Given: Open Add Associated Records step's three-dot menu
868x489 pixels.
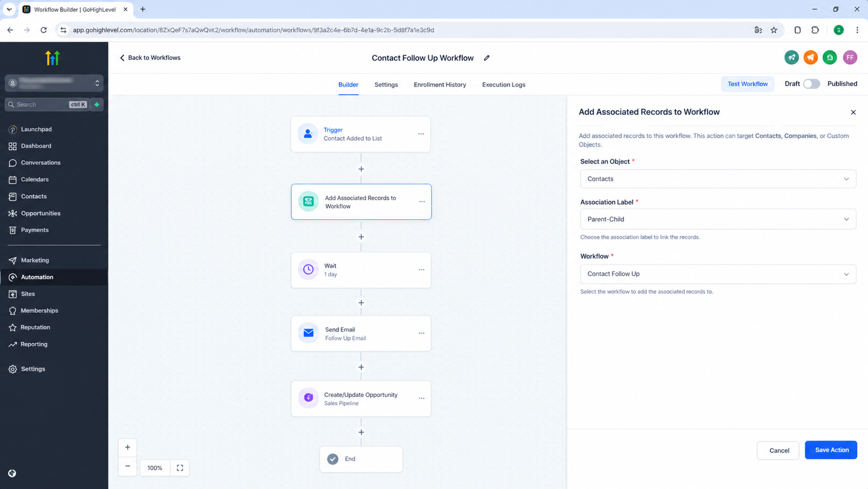Looking at the screenshot, I should pos(422,202).
